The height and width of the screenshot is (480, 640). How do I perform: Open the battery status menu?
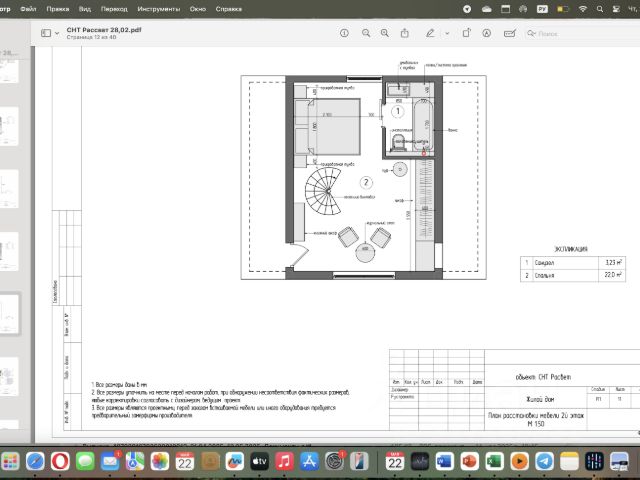coord(562,9)
